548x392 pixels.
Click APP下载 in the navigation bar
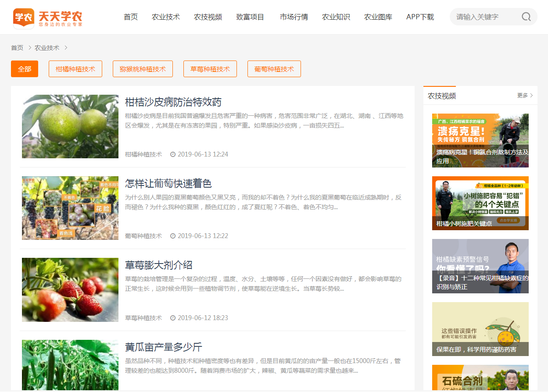[x=420, y=17]
